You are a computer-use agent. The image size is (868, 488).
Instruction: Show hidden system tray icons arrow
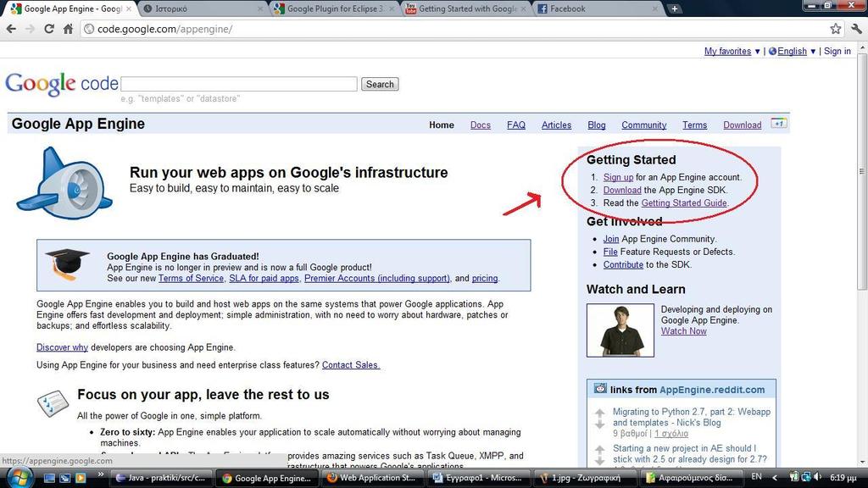[x=775, y=477]
